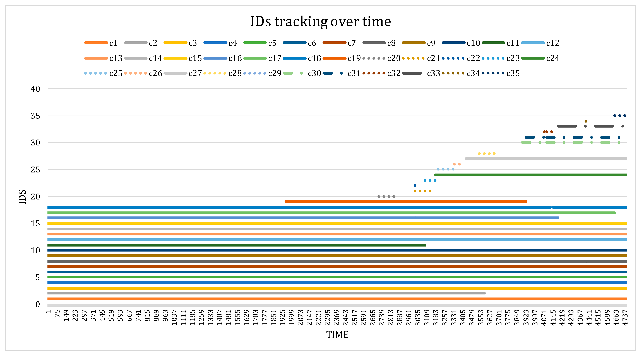The height and width of the screenshot is (356, 644).
Task: Select the IDS vertical axis title
Action: 23,197
